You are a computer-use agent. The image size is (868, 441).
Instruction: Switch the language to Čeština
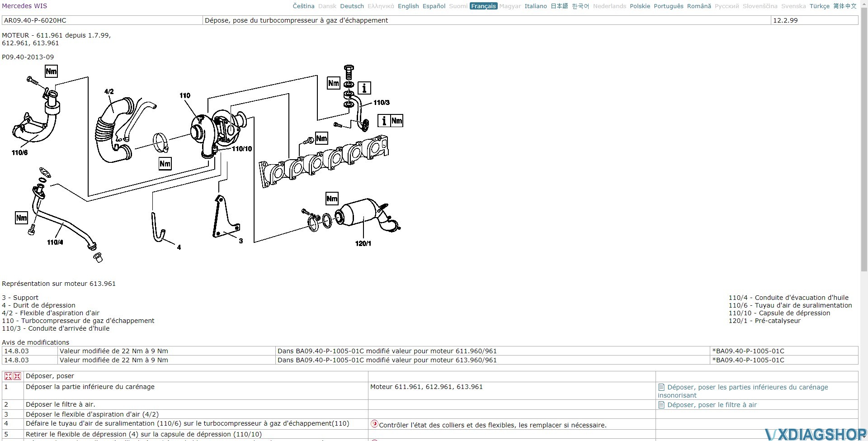coord(303,6)
